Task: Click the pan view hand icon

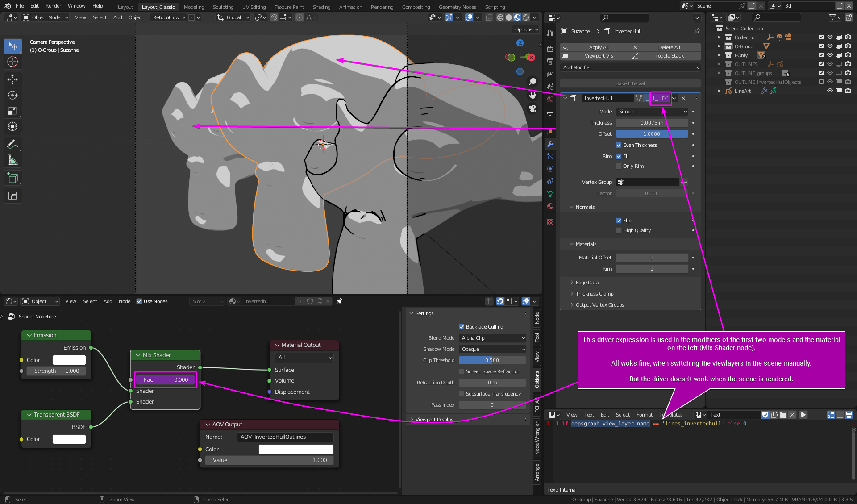Action: 533,95
